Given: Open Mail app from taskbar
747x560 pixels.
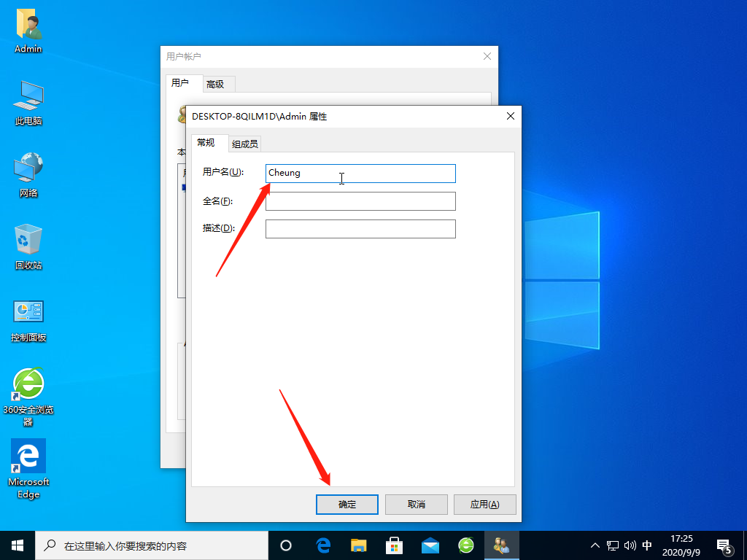Looking at the screenshot, I should coord(430,545).
